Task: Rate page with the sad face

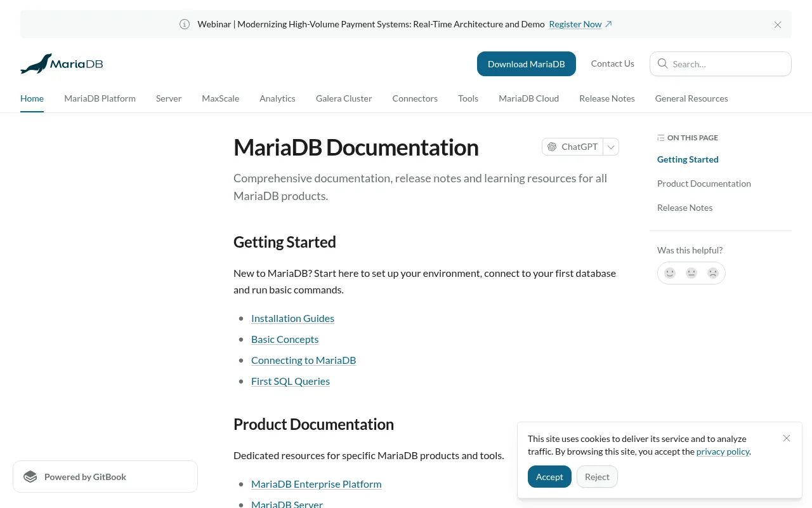Action: click(x=713, y=273)
